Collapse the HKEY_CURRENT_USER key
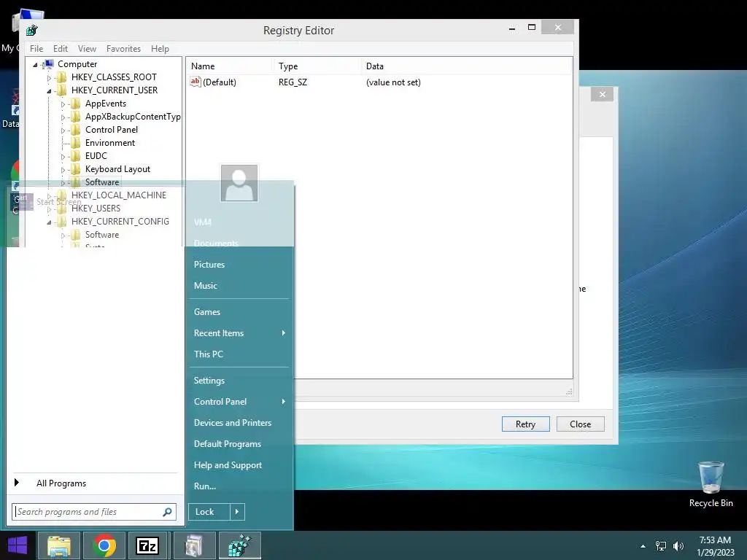Viewport: 747px width, 560px height. coord(49,91)
